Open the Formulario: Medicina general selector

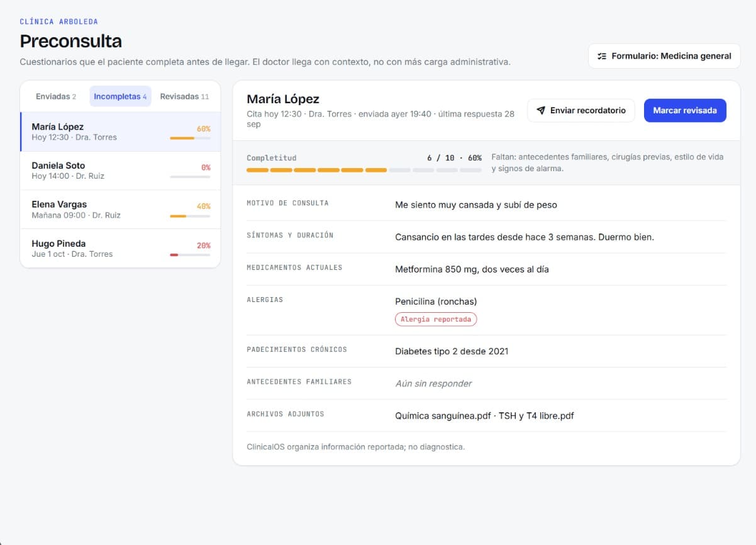664,56
